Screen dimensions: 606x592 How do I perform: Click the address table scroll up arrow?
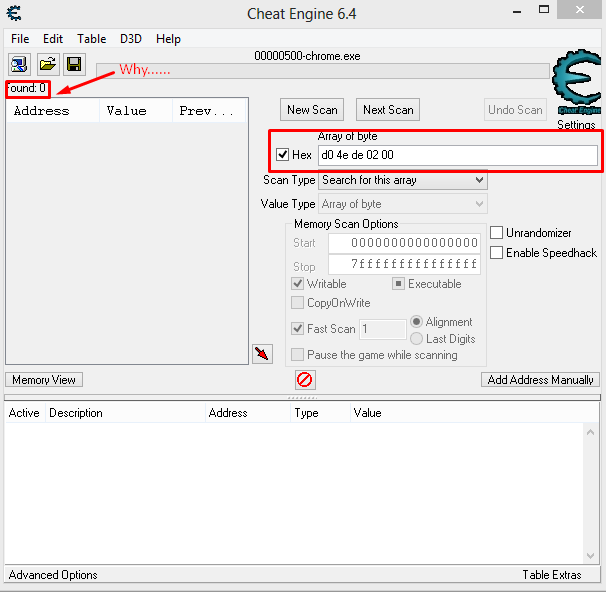pyautogui.click(x=590, y=432)
